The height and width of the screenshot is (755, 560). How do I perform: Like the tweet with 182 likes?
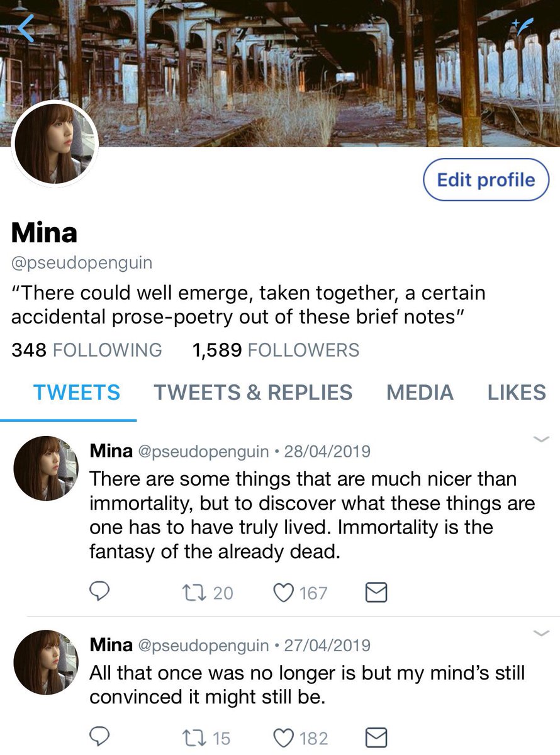(301, 737)
